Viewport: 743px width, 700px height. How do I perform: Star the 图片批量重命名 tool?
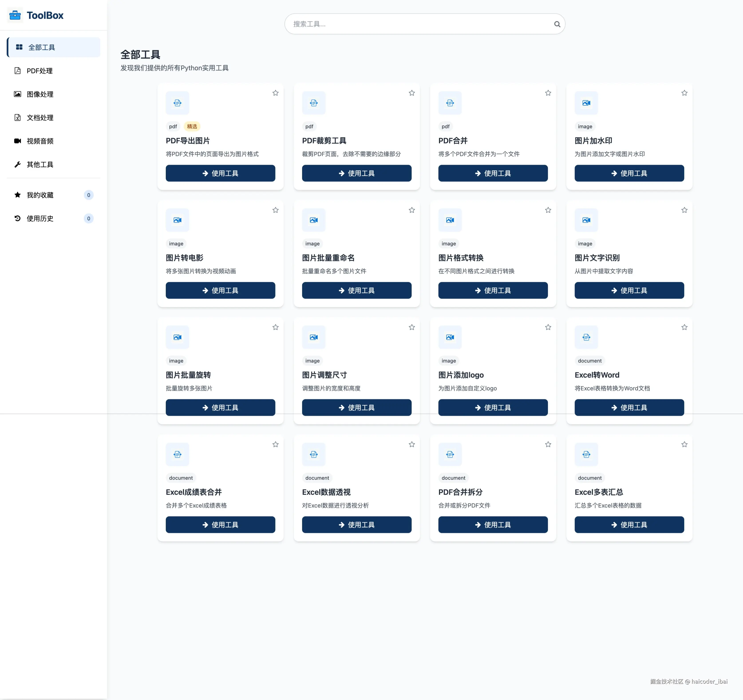pyautogui.click(x=411, y=210)
